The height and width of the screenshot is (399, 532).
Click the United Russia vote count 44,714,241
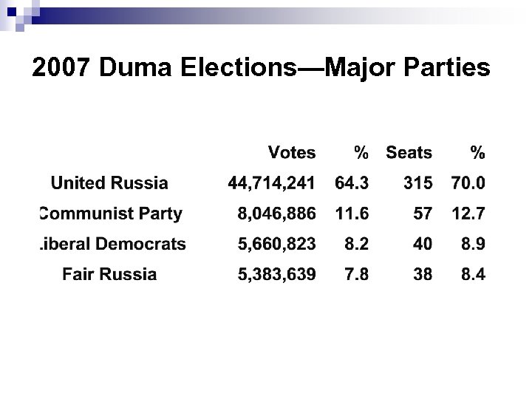pyautogui.click(x=271, y=183)
